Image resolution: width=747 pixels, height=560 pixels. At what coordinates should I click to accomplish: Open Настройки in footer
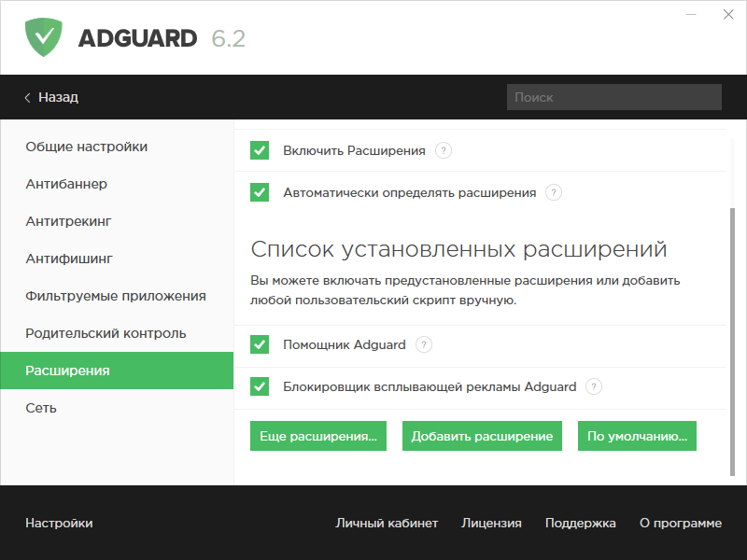click(x=59, y=523)
